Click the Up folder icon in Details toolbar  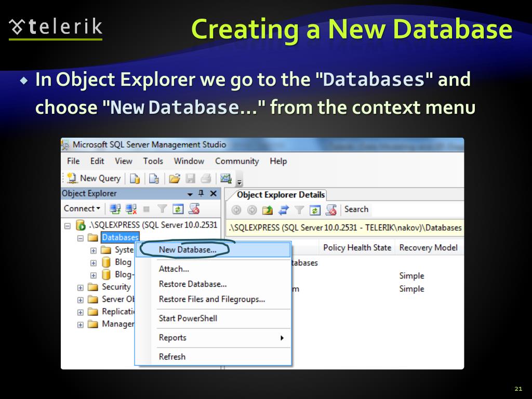(268, 210)
